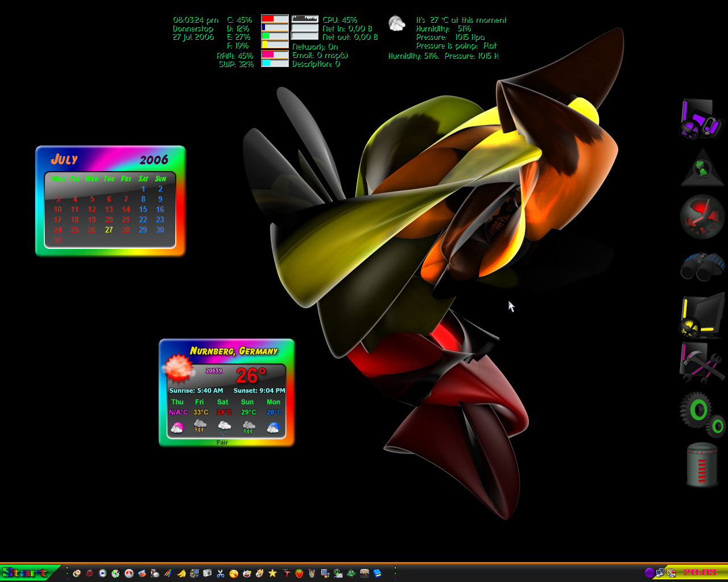Screen dimensions: 728x582
Task: Open the green gears settings icon
Action: click(702, 414)
